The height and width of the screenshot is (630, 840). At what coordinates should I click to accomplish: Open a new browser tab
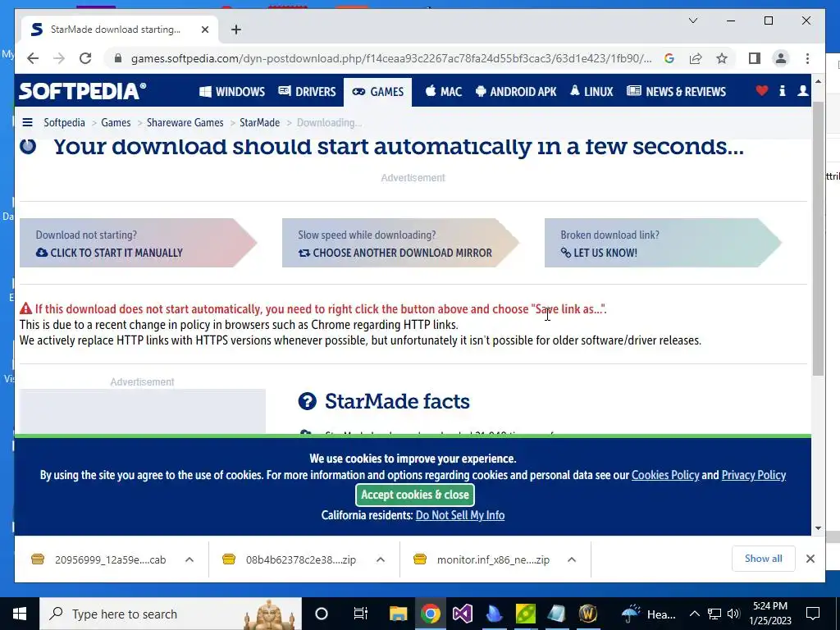point(236,30)
